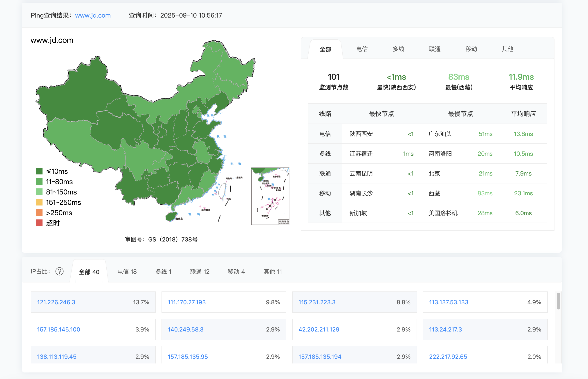Screen dimensions: 588x379
Task: Open the www.jd.com link in header
Action: pyautogui.click(x=93, y=15)
